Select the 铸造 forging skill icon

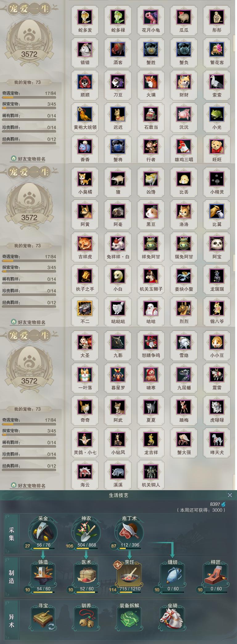tap(43, 576)
